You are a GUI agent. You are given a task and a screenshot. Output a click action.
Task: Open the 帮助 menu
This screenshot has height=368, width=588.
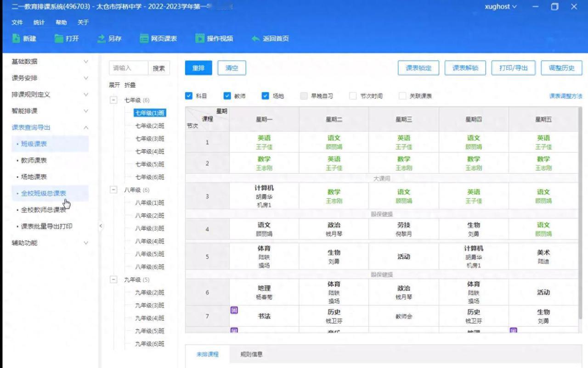pos(61,22)
